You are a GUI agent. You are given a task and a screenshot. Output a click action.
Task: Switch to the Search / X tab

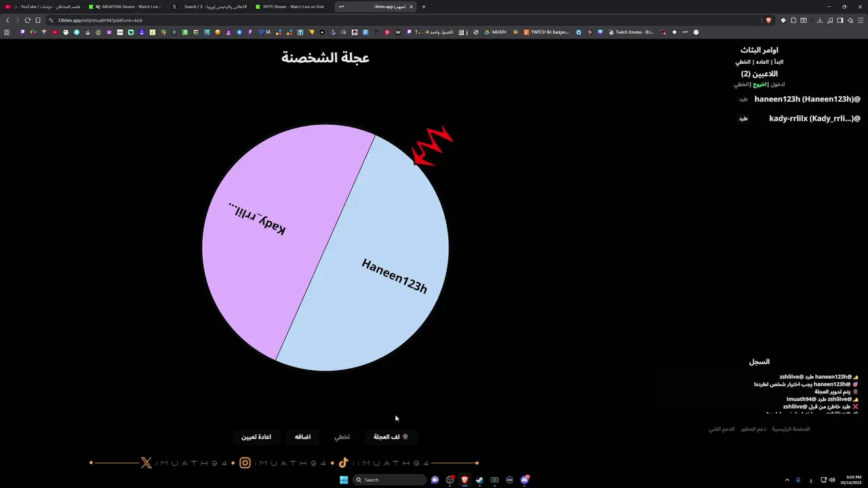[210, 7]
